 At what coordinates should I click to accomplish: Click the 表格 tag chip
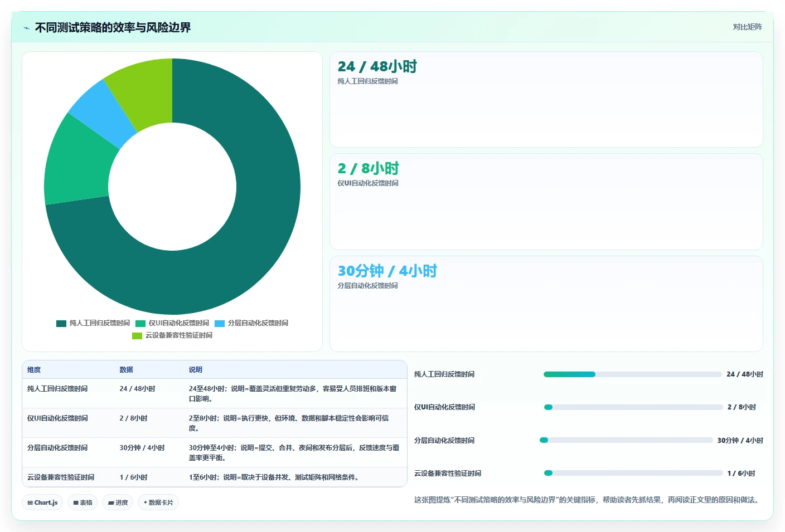[x=83, y=502]
